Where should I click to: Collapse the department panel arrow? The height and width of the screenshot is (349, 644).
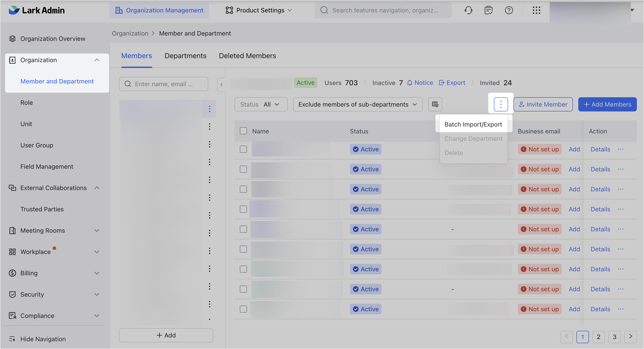221,85
